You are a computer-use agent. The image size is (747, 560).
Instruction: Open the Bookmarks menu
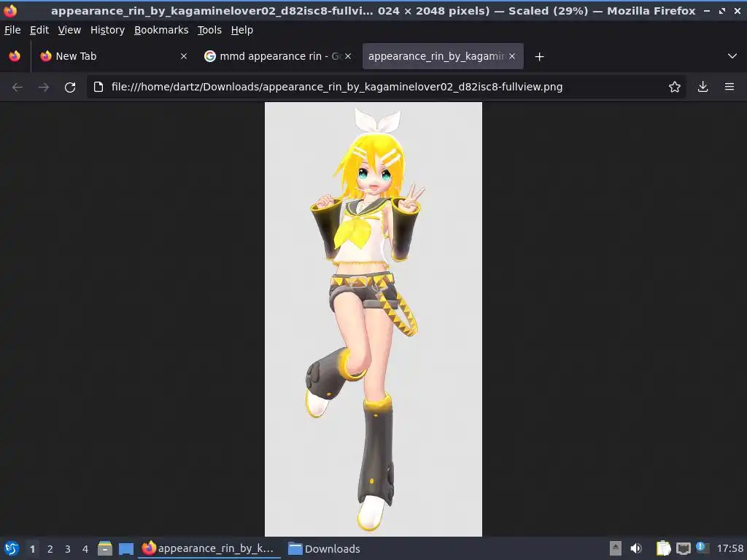pyautogui.click(x=161, y=30)
